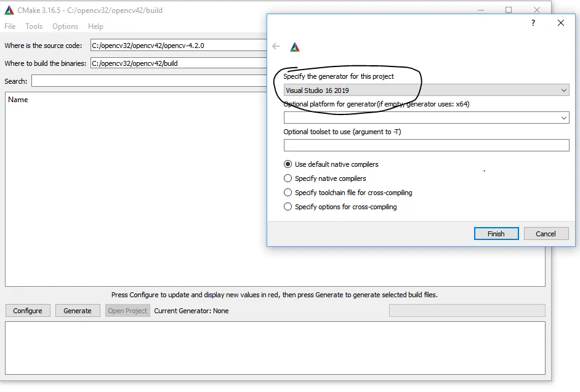This screenshot has width=580, height=392.
Task: Click the back arrow in the generator dialog
Action: point(276,46)
